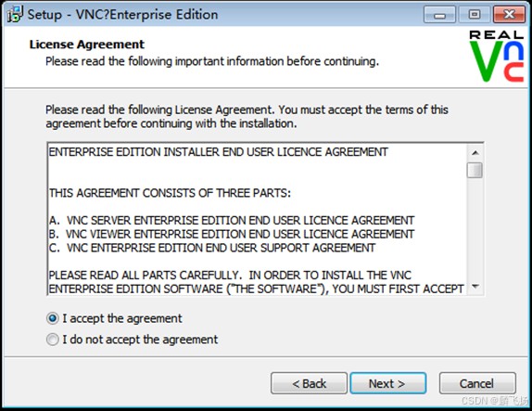
Task: Click the license text scroll down arrow
Action: 475,287
